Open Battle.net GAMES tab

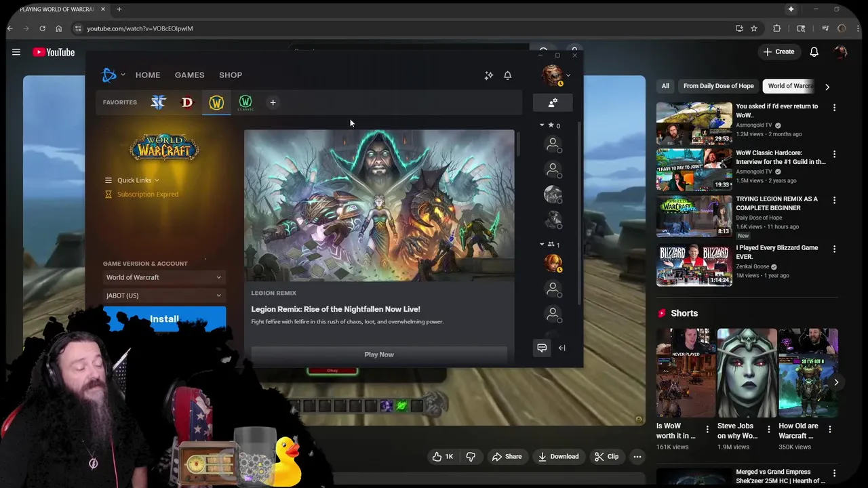[x=189, y=75]
